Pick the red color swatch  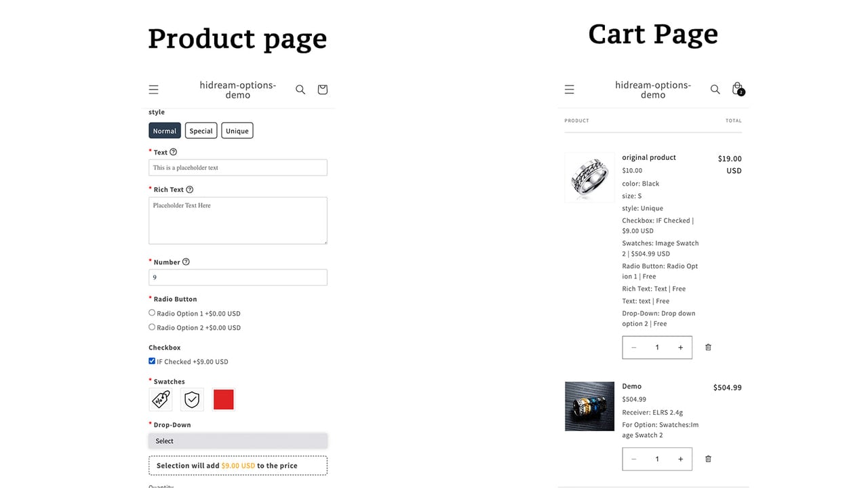[224, 400]
